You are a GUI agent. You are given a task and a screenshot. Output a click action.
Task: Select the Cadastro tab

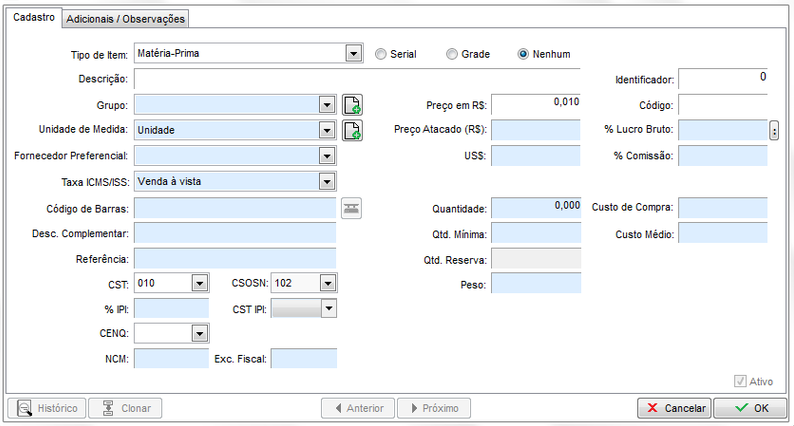point(33,18)
